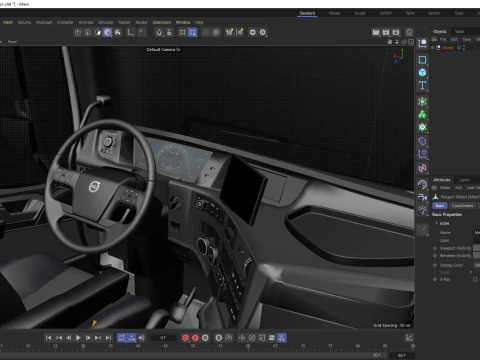Add a Light object from the palette
This screenshot has height=360, width=480.
click(422, 210)
